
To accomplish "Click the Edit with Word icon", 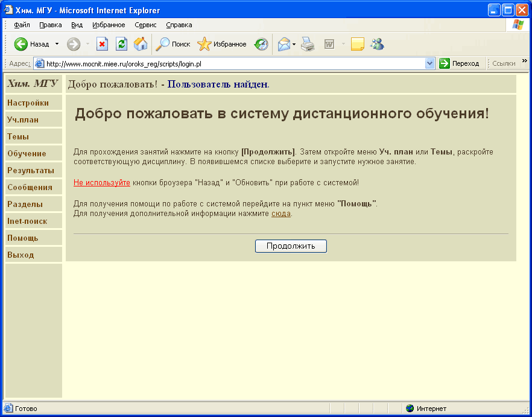I will [x=329, y=44].
